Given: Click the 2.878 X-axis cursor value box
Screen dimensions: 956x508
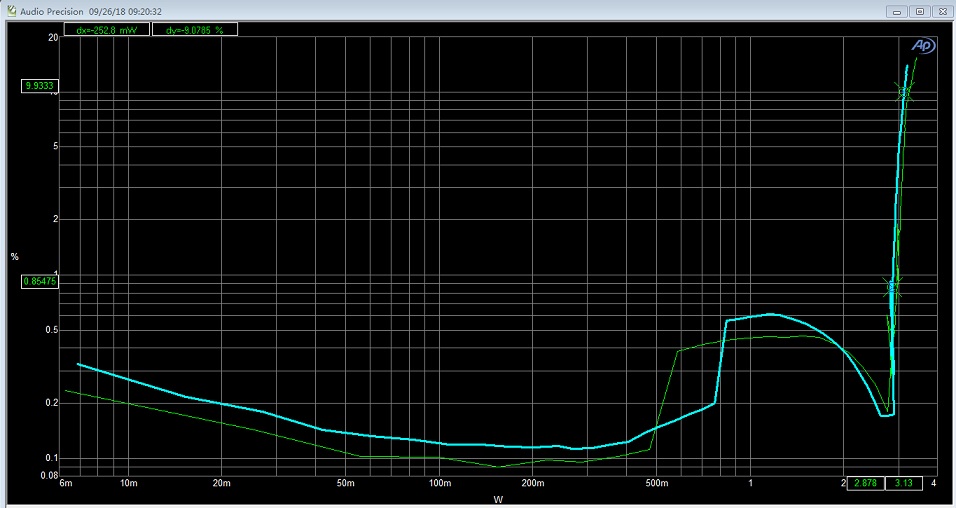Looking at the screenshot, I should (865, 484).
